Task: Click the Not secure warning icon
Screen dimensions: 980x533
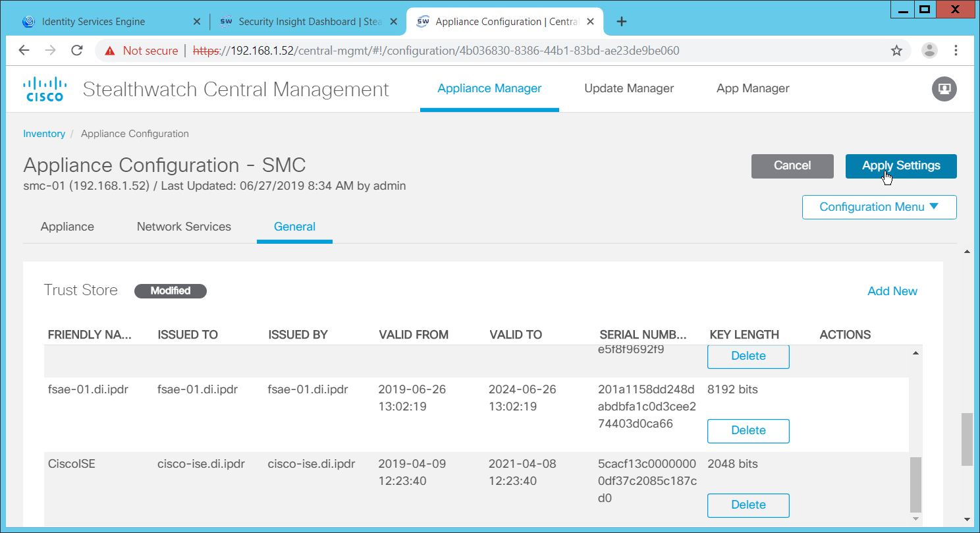Action: click(110, 51)
